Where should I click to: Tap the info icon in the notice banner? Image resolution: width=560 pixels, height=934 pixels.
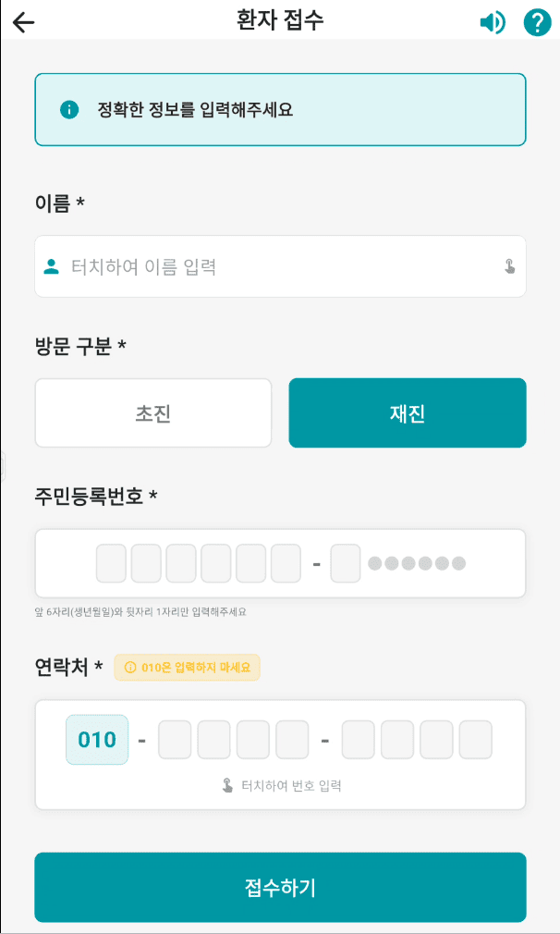(69, 110)
